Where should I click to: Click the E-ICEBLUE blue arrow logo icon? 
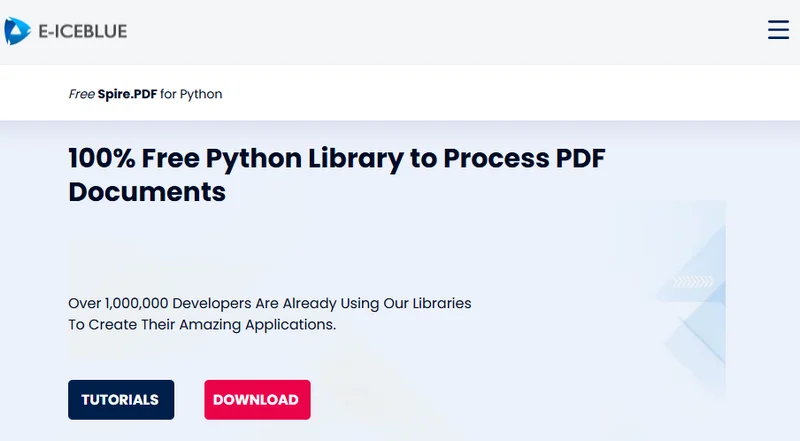click(x=17, y=31)
